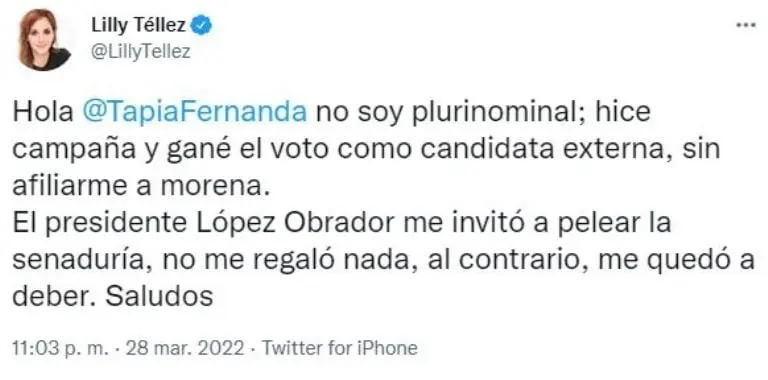Click the 11:03 p. m. timestamp
Image resolution: width=768 pixels, height=380 pixels.
(x=60, y=348)
